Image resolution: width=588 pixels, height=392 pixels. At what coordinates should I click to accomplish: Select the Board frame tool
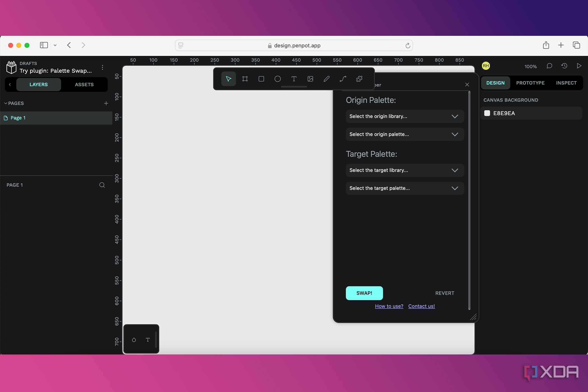[245, 79]
